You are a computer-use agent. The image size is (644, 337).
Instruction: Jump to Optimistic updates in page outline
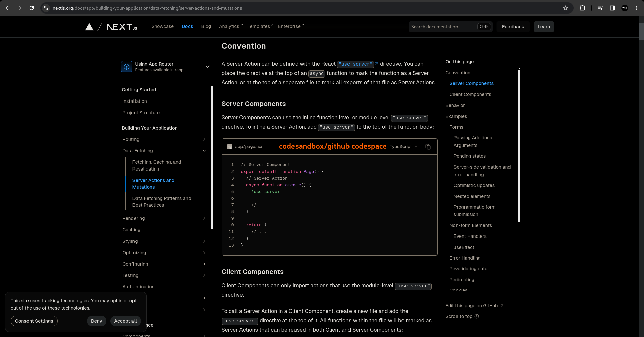pos(474,185)
